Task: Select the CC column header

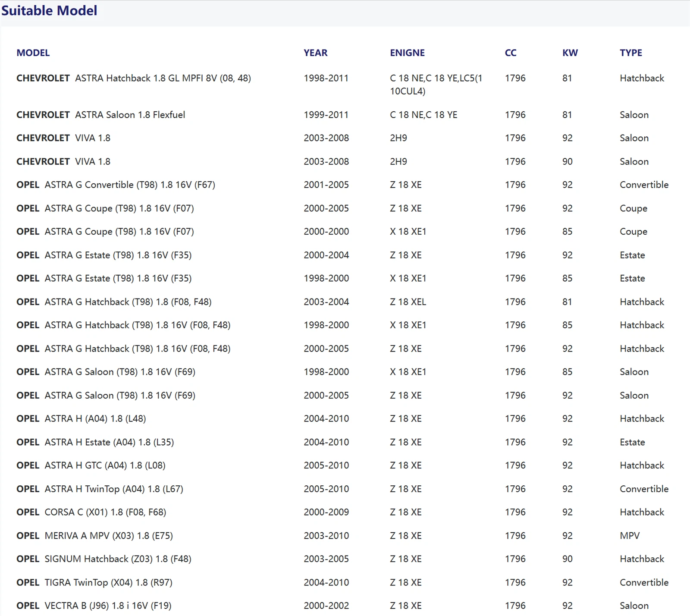Action: coord(511,53)
